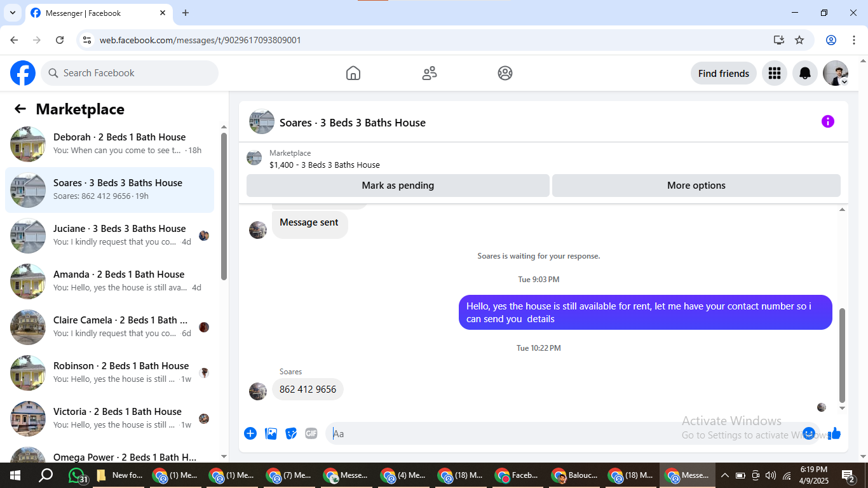The width and height of the screenshot is (868, 488).
Task: Choose a sticker icon in composer
Action: click(x=291, y=433)
